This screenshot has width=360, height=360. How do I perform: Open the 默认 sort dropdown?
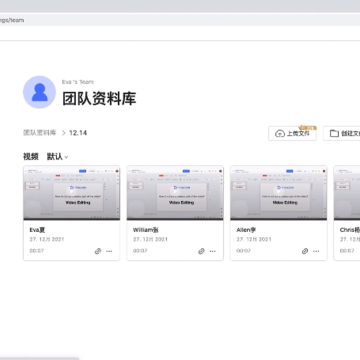tap(57, 157)
